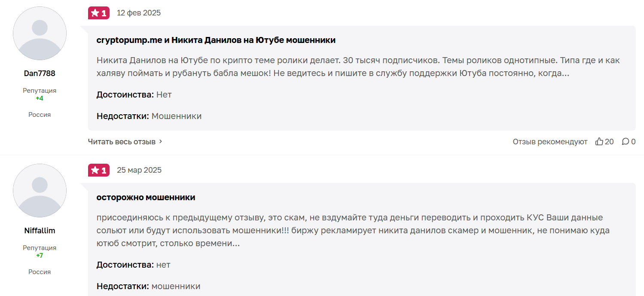
Task: Visit Niffallim user profile link
Action: click(40, 231)
